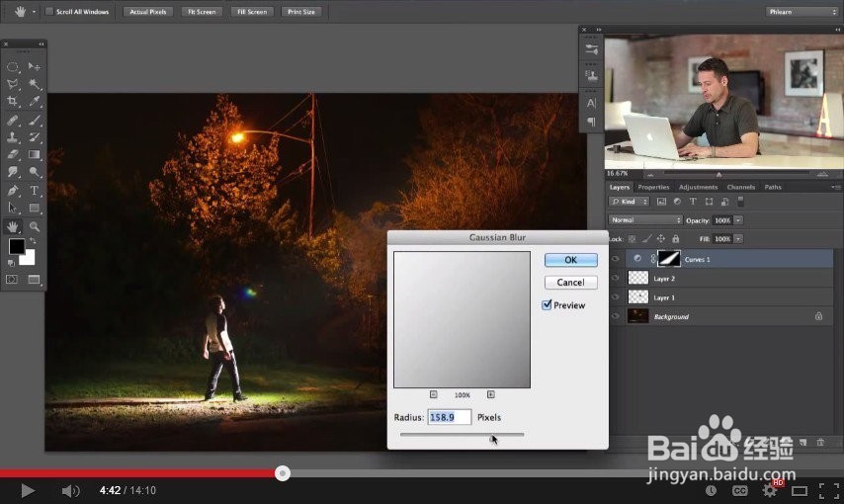This screenshot has width=844, height=504.
Task: Open the Layers panel flyout menu
Action: 835,187
